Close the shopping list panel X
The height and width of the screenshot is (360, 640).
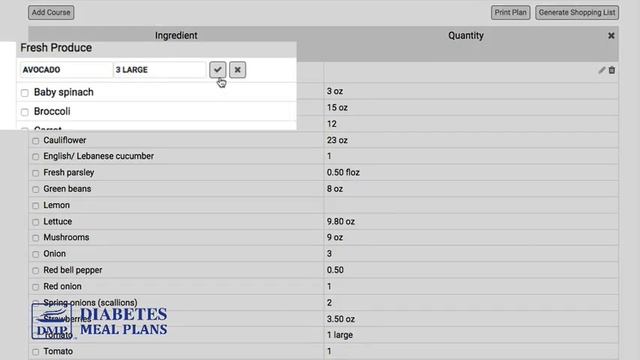point(611,36)
